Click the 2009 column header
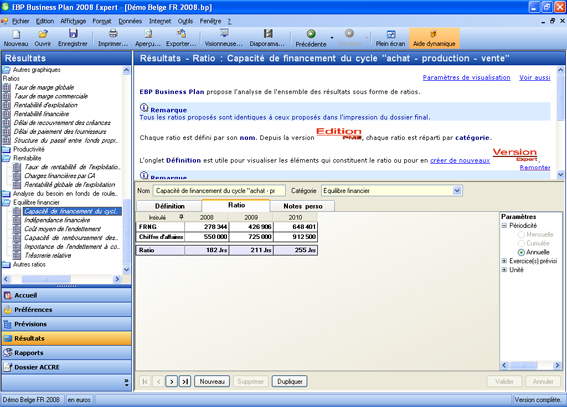 click(x=251, y=217)
